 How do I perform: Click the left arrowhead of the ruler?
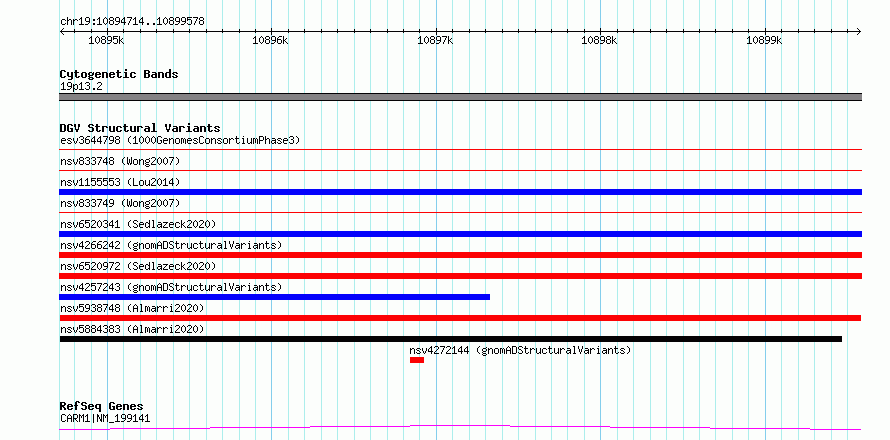tap(62, 31)
